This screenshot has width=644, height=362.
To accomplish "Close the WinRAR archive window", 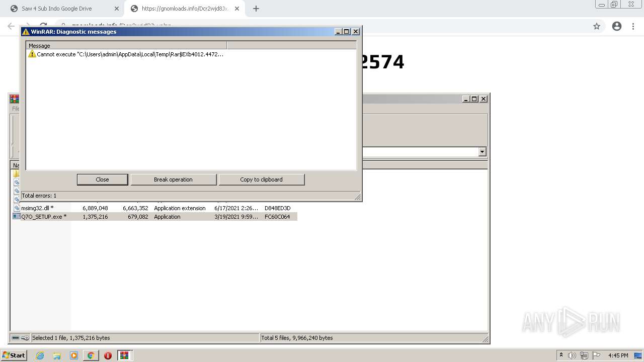I will coord(484,99).
